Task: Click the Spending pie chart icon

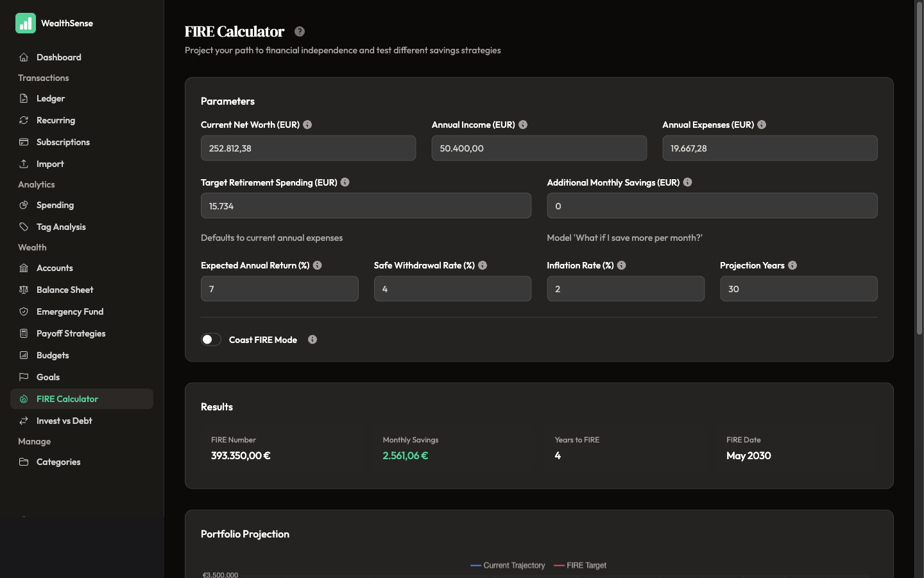Action: [x=24, y=205]
